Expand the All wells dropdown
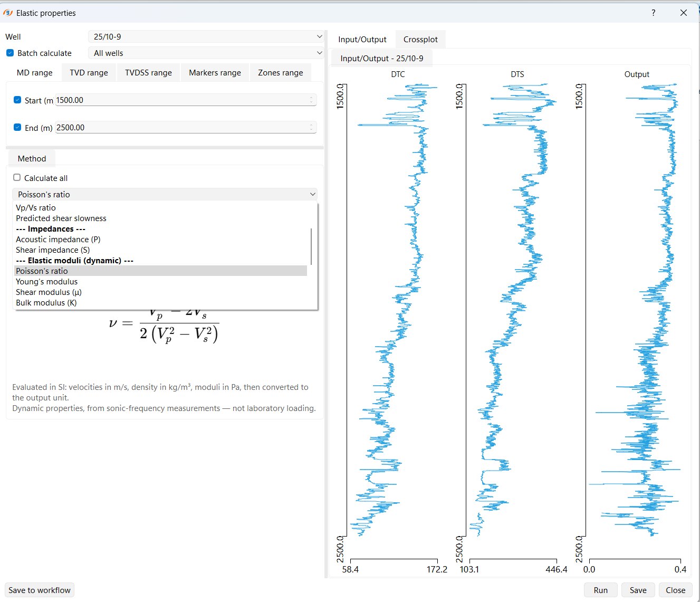 [206, 53]
